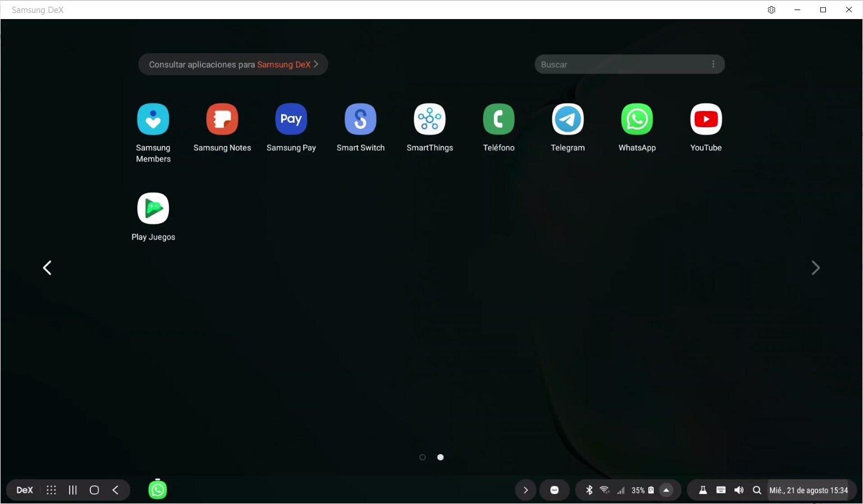
Task: Open Samsung DeX window settings gear
Action: click(772, 10)
